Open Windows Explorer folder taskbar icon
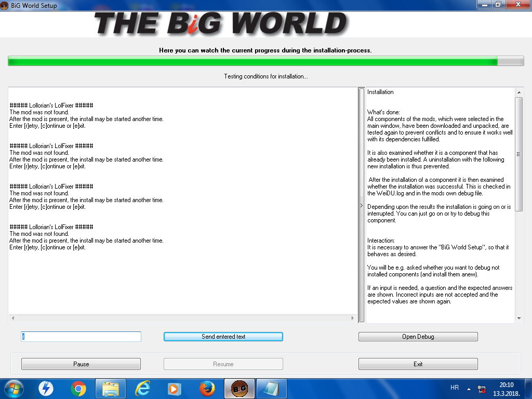Viewport: 532px width, 399px height. [x=111, y=389]
